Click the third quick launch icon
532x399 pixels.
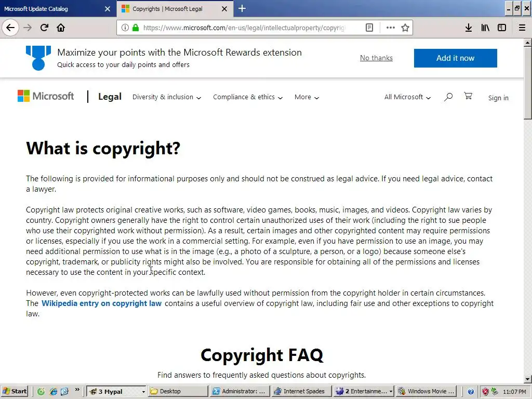(65, 391)
